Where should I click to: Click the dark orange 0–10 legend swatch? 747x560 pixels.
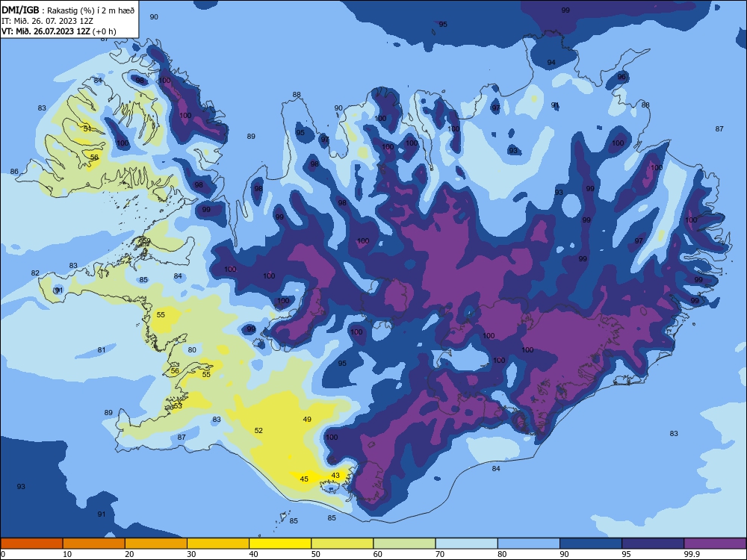tap(31, 544)
